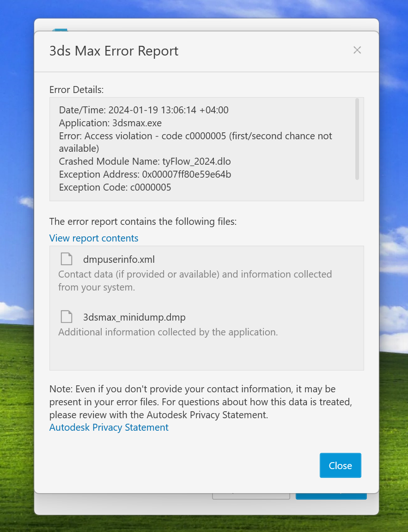The width and height of the screenshot is (408, 532).
Task: Click the dmpuserinfo.xml file icon
Action: point(67,259)
